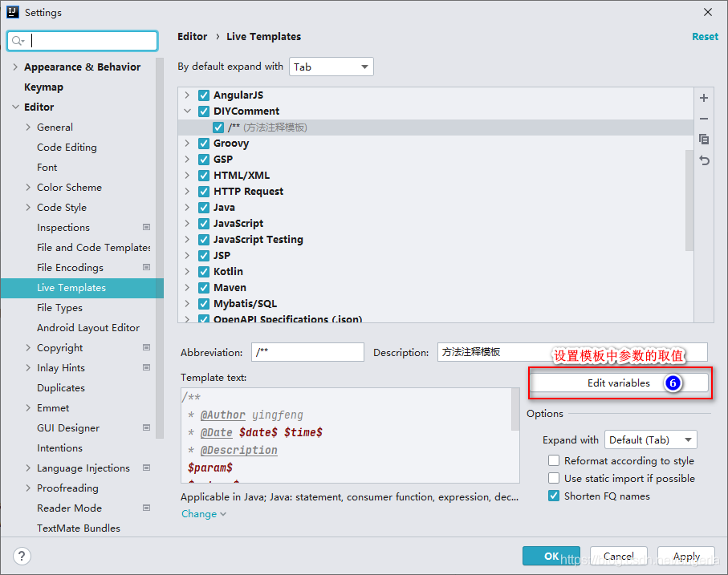Focus the settings search field

click(x=83, y=41)
